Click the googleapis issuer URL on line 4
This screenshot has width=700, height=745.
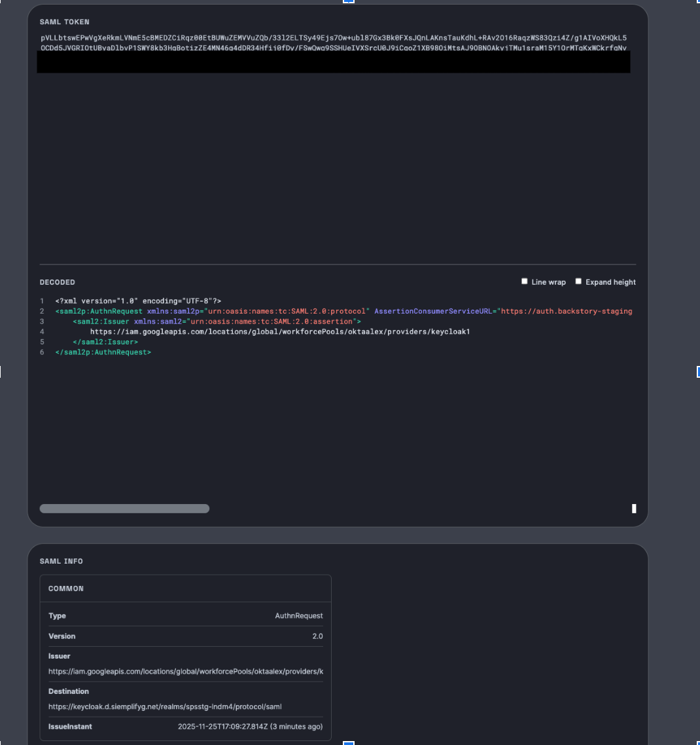tap(280, 332)
